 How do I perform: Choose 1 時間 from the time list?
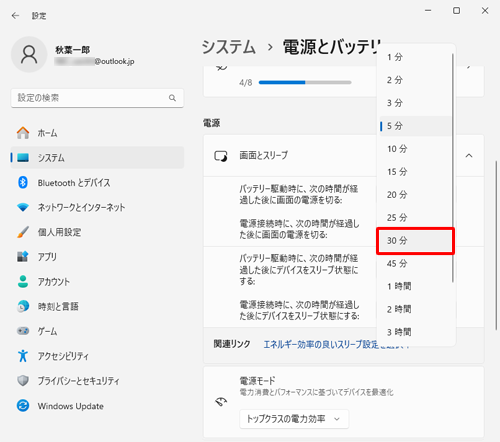pyautogui.click(x=415, y=286)
